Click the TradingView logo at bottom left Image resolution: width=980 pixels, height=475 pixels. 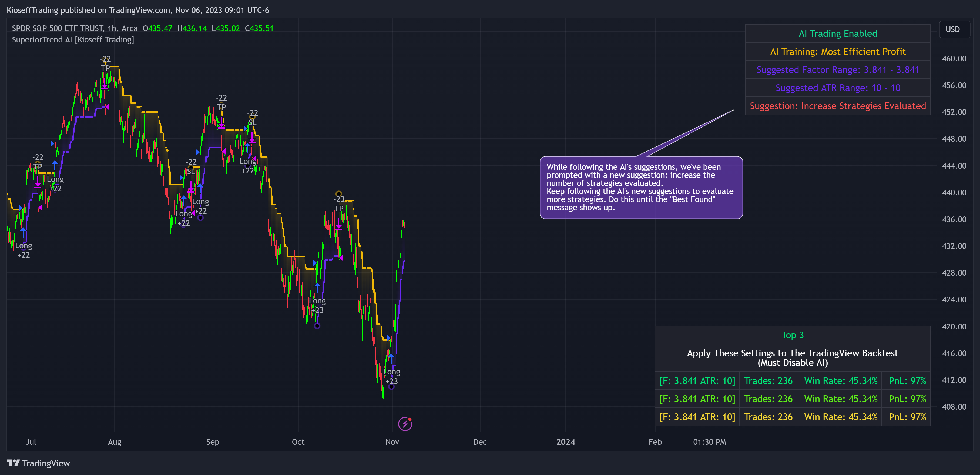click(38, 463)
